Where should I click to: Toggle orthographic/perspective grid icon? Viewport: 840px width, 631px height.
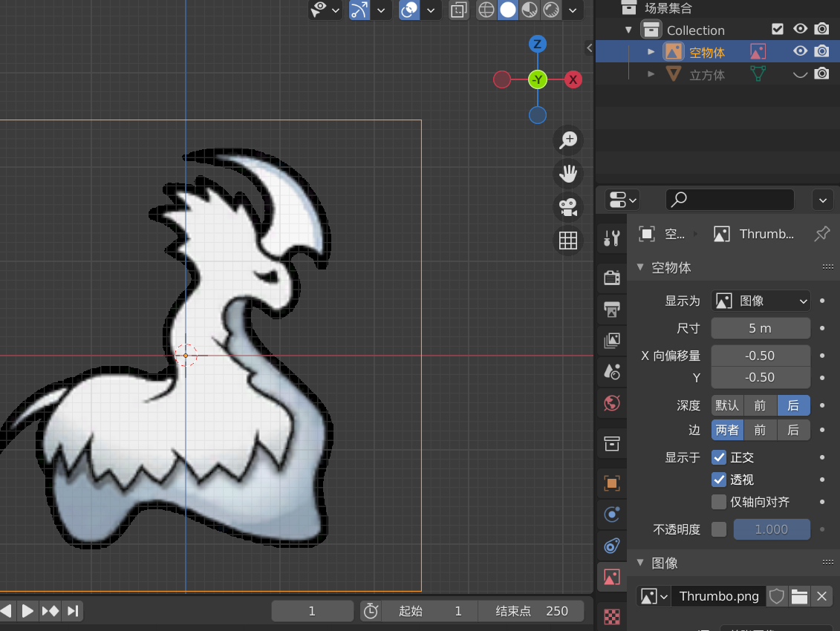568,241
